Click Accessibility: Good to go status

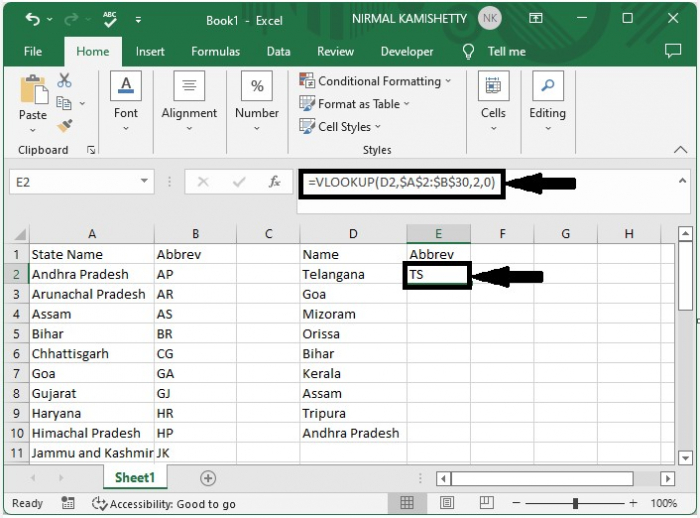[x=164, y=504]
